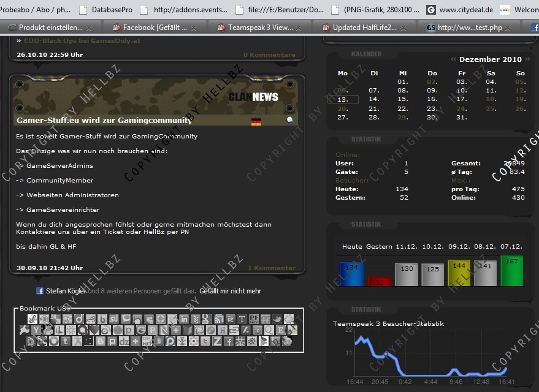Click the German flag icon in news header
The image size is (539, 392).
[256, 122]
